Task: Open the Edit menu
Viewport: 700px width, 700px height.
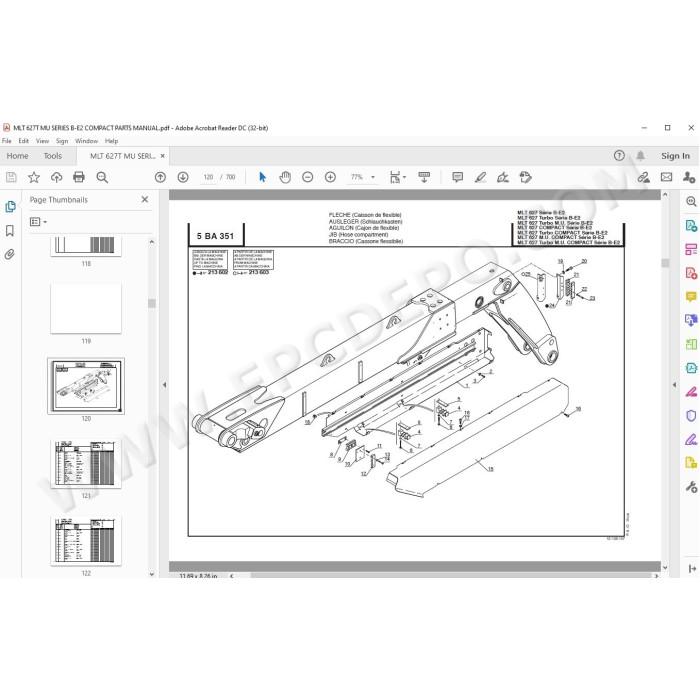Action: [x=24, y=141]
